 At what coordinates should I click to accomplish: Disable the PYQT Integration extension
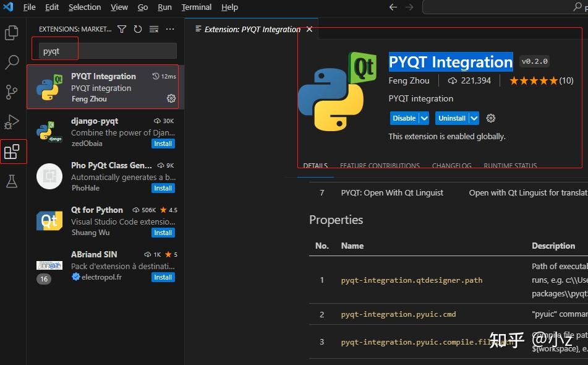[x=405, y=118]
